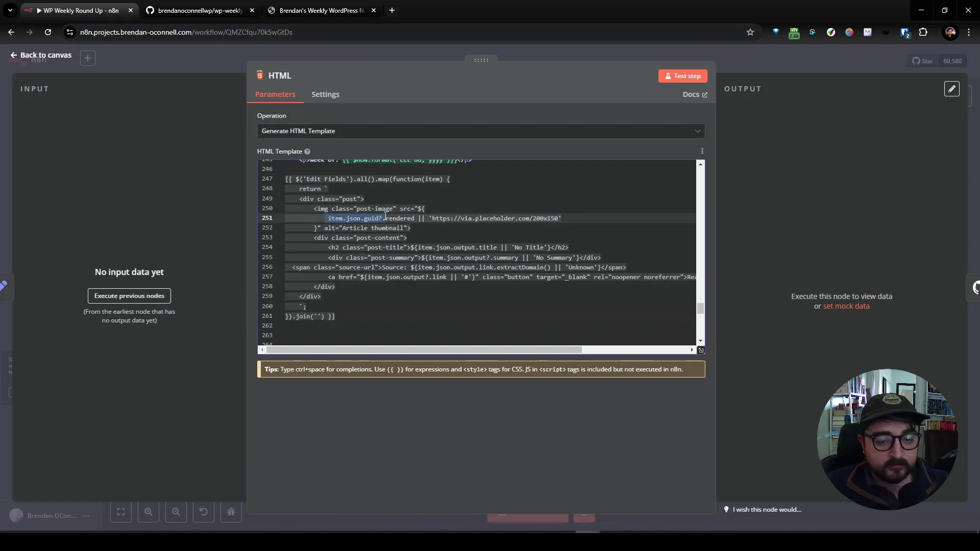Click the site info icon in address bar
Viewport: 980px width, 551px height.
[x=70, y=32]
